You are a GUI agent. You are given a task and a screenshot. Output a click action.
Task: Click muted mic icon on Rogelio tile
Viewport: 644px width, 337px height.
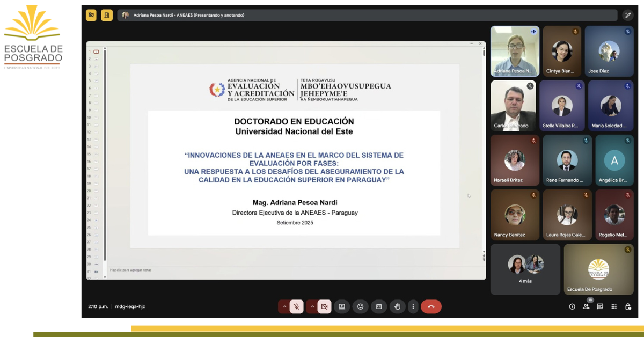click(x=627, y=195)
